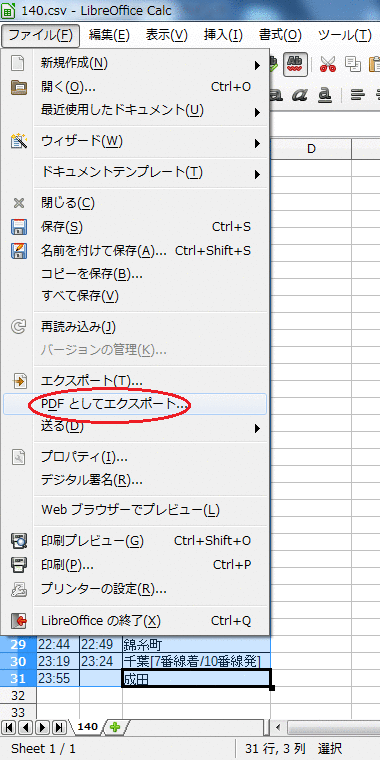Open the 編集(E) menu
The height and width of the screenshot is (760, 380).
[x=110, y=35]
